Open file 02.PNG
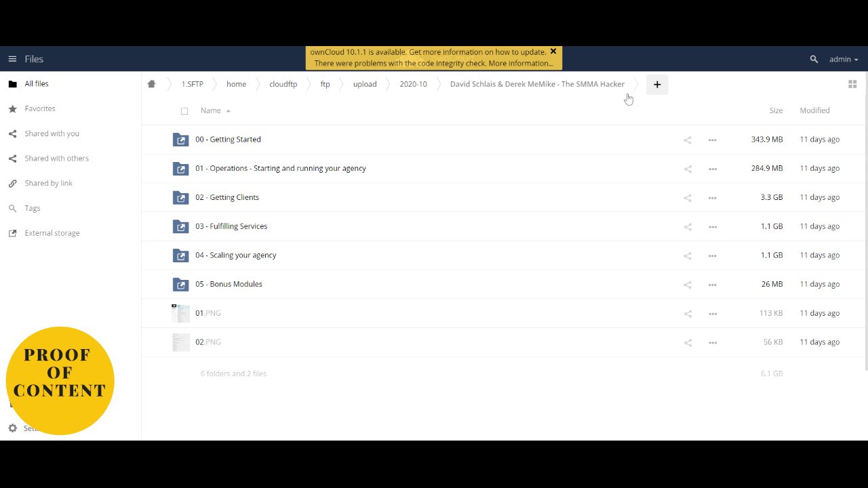The image size is (868, 488). [208, 342]
